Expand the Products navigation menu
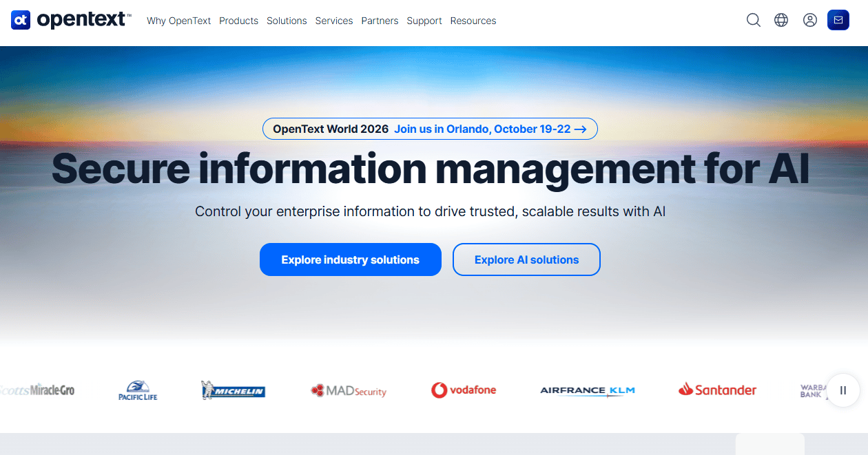 click(238, 21)
